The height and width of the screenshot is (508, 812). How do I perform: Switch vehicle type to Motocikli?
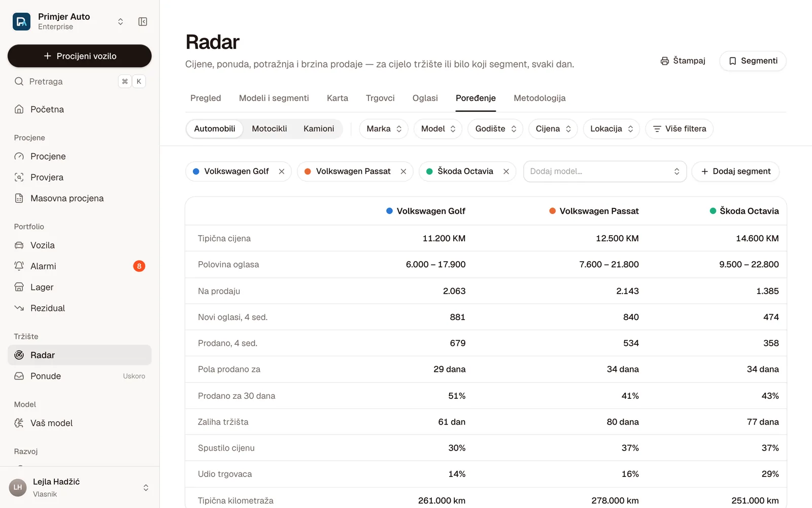[x=269, y=129]
